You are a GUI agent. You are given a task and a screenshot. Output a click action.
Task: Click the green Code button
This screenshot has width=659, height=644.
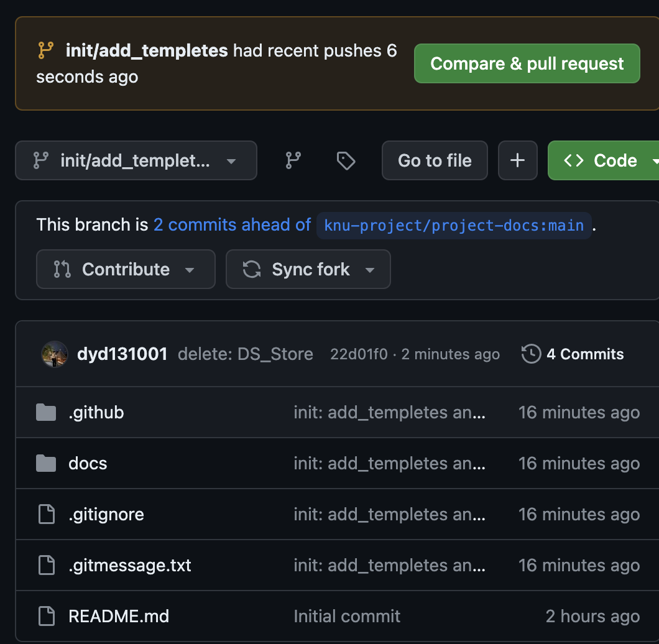[x=605, y=160]
